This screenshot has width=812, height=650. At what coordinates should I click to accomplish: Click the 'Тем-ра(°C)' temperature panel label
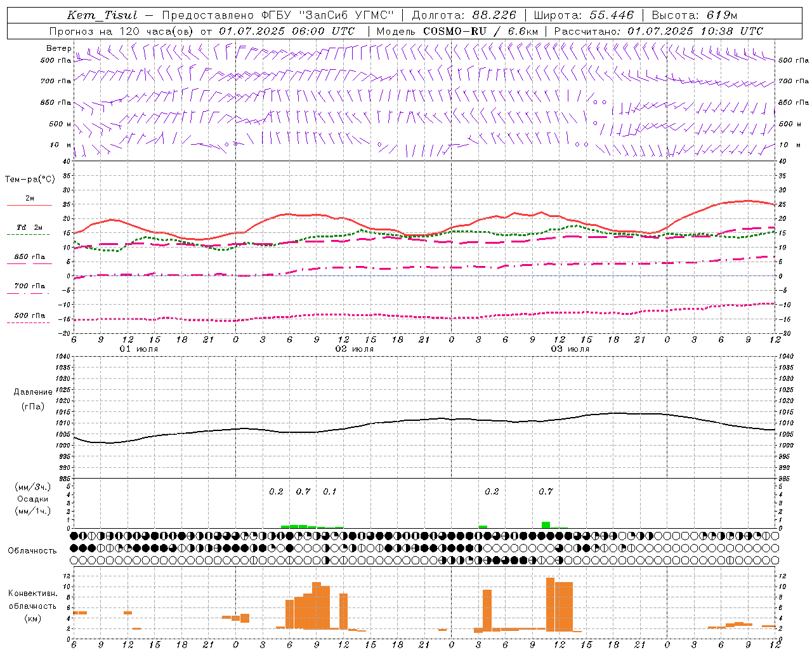pos(30,180)
